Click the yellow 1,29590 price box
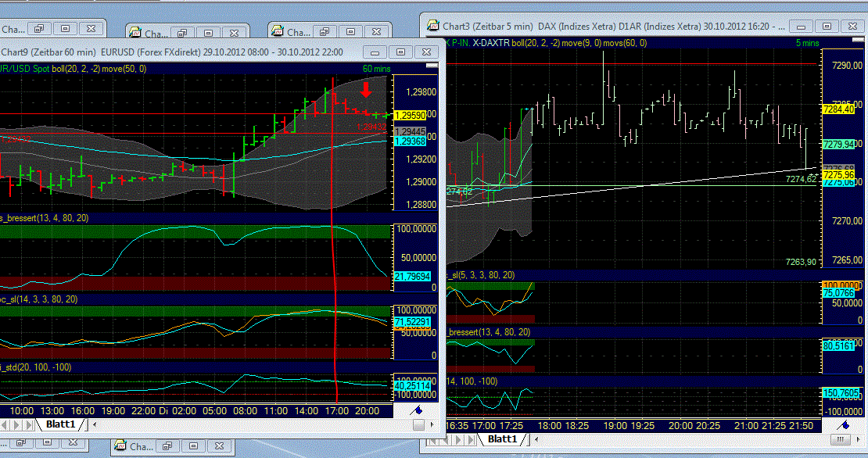 (410, 116)
